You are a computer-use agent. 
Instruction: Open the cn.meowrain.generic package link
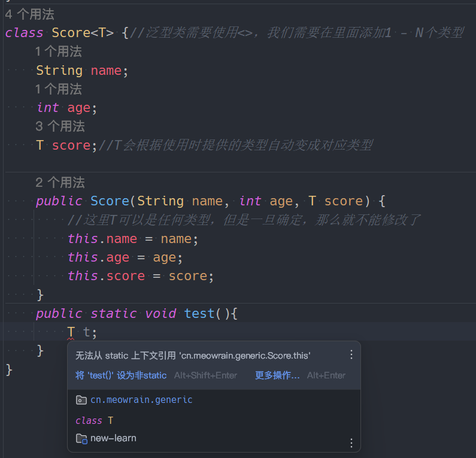(141, 400)
